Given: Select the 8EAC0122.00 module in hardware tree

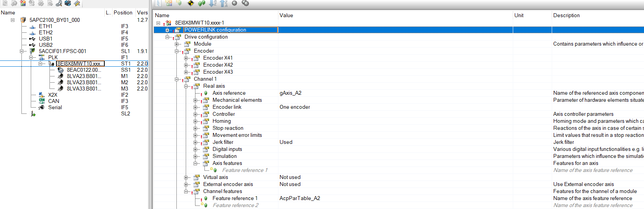Looking at the screenshot, I should (83, 70).
